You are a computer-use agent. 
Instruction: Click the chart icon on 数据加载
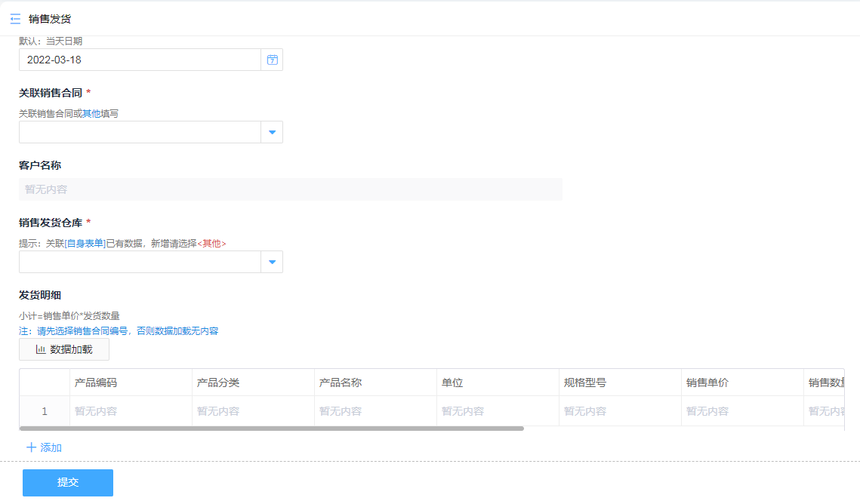click(x=41, y=349)
